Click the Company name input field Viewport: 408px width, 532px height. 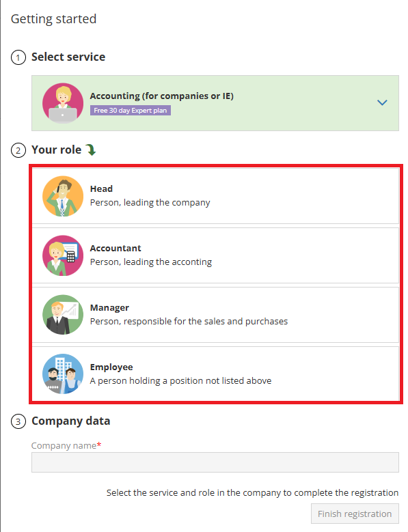point(215,462)
